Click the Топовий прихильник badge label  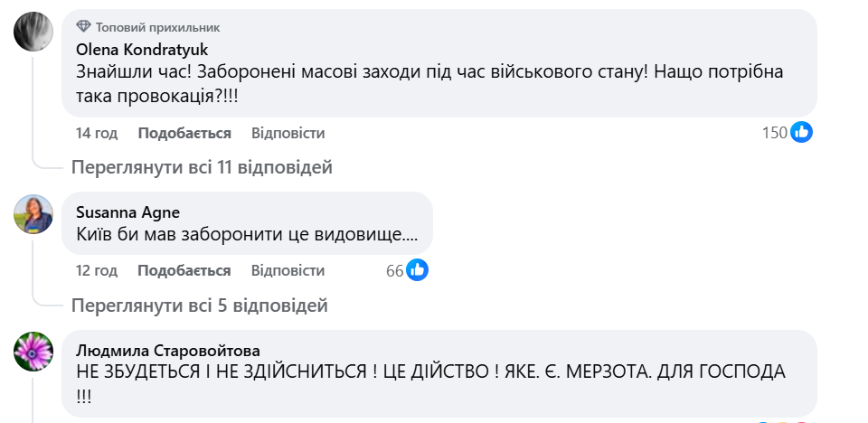[x=157, y=27]
